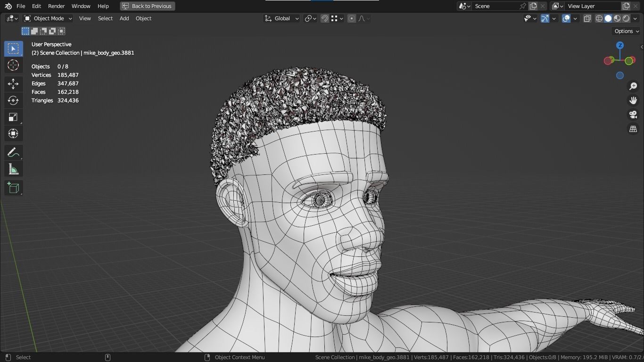Viewport: 644px width, 362px height.
Task: Click Back to Previous button
Action: click(148, 6)
